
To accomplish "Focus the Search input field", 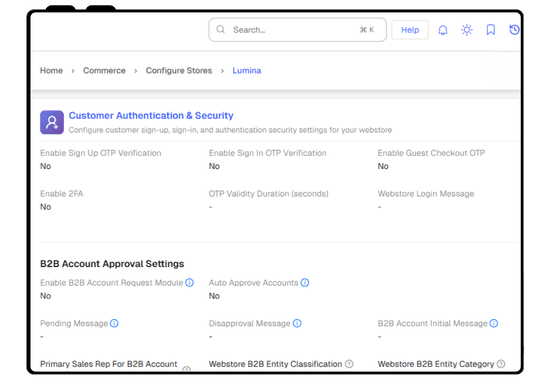I will (297, 30).
